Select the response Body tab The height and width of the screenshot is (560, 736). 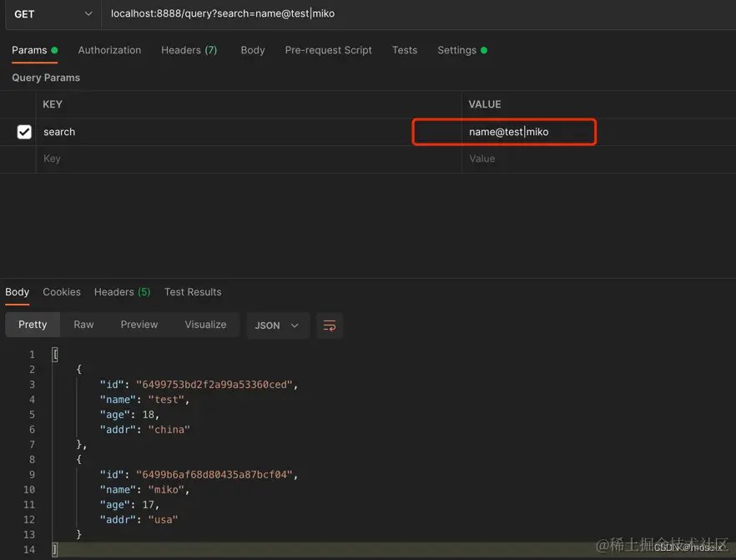[17, 292]
